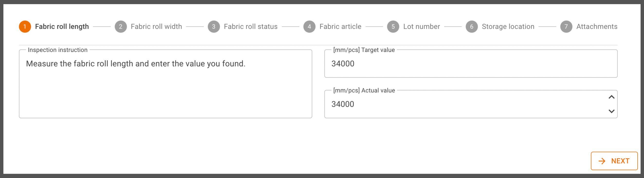Open the Fabric roll status step label
Viewport: 644px width, 178px height.
(250, 27)
